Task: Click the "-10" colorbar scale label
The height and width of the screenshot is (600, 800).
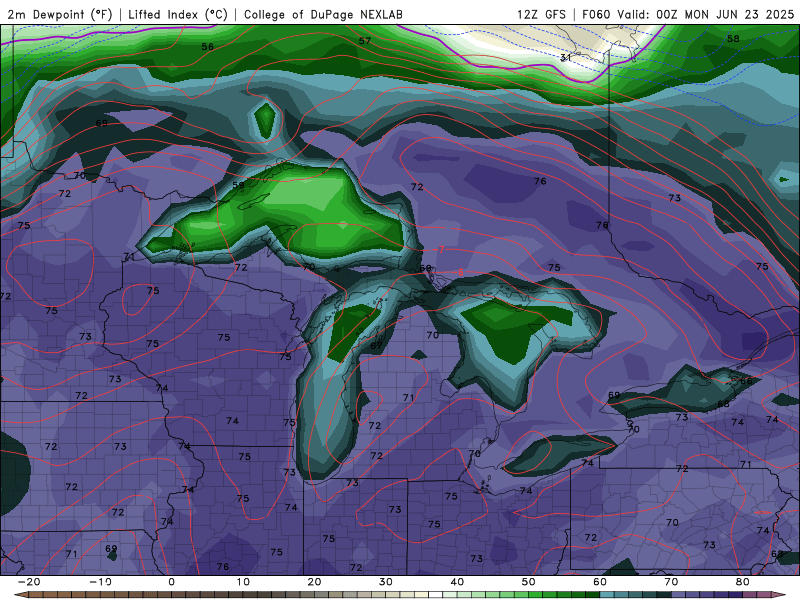Action: (x=100, y=582)
